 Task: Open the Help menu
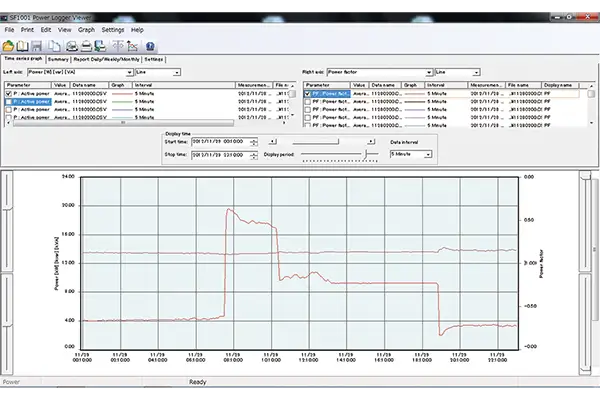coord(137,29)
